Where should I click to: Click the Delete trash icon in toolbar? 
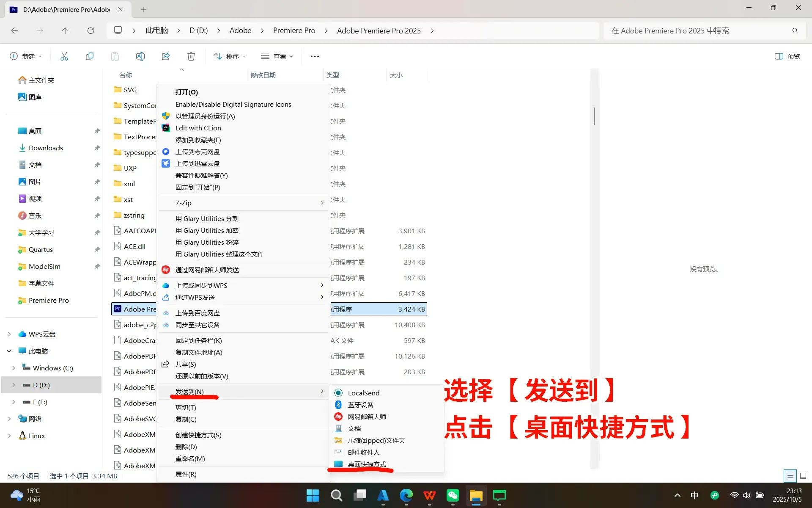[191, 56]
